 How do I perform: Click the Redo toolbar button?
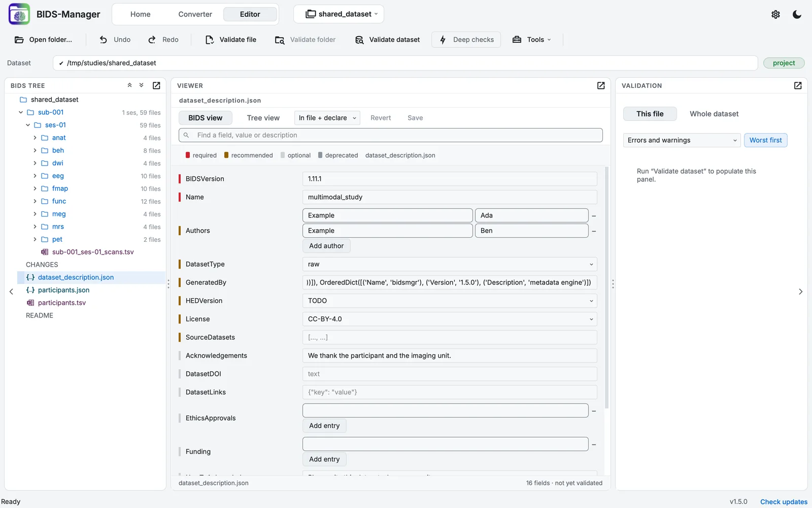coord(163,40)
